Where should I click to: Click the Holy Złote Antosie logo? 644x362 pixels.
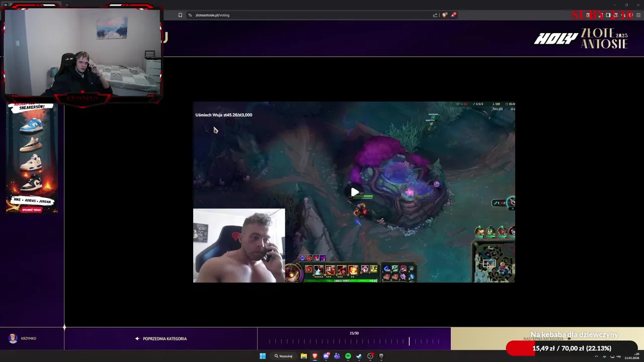[581, 39]
